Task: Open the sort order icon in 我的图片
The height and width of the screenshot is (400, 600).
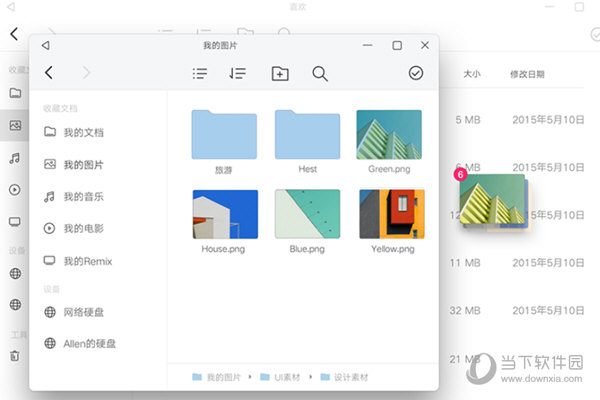Action: [237, 73]
